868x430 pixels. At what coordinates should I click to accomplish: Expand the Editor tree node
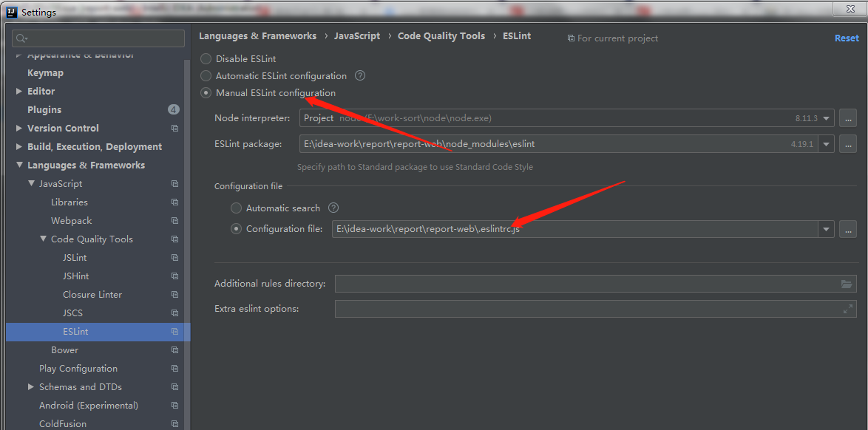tap(18, 90)
